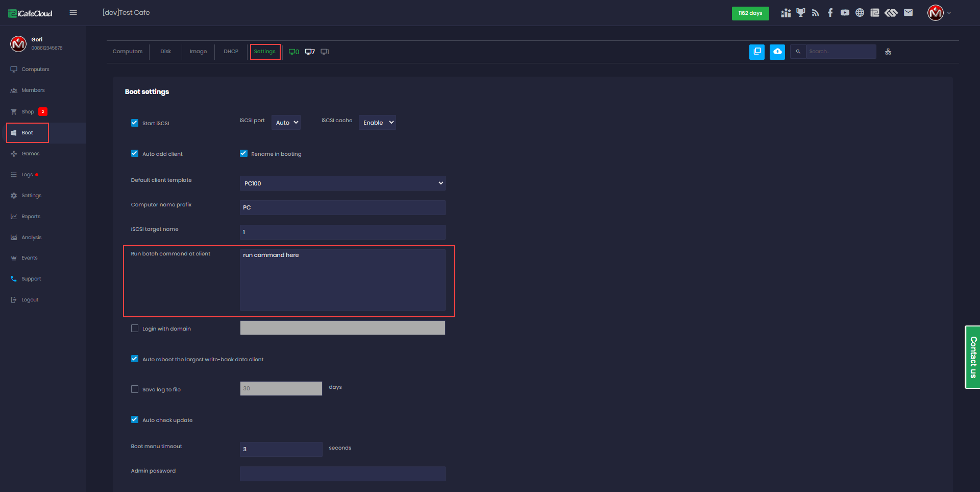Switch to the DHCP tab

coord(231,52)
